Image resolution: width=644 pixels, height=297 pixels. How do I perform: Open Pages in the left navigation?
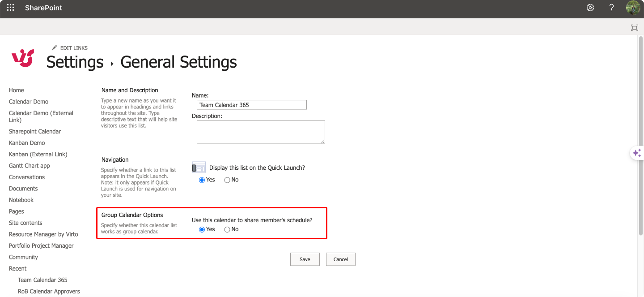(x=17, y=211)
